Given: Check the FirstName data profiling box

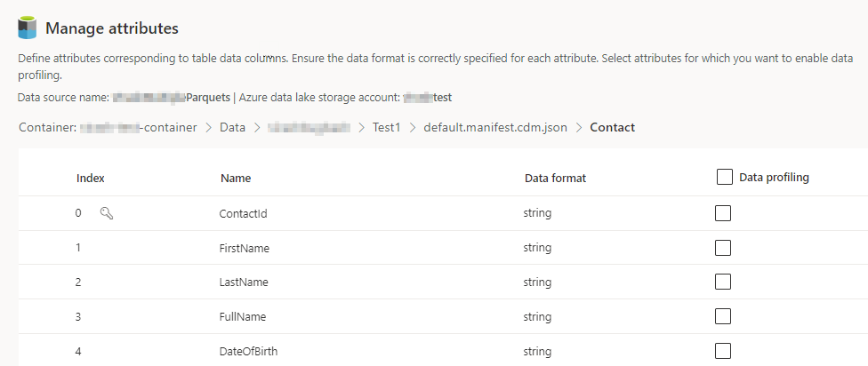Looking at the screenshot, I should click(x=723, y=248).
